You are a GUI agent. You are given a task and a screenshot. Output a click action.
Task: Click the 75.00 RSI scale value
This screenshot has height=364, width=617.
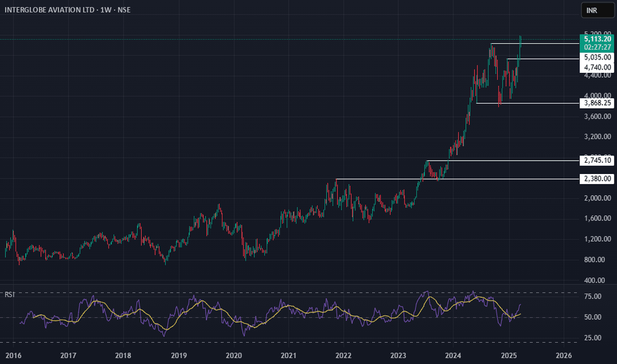(593, 296)
